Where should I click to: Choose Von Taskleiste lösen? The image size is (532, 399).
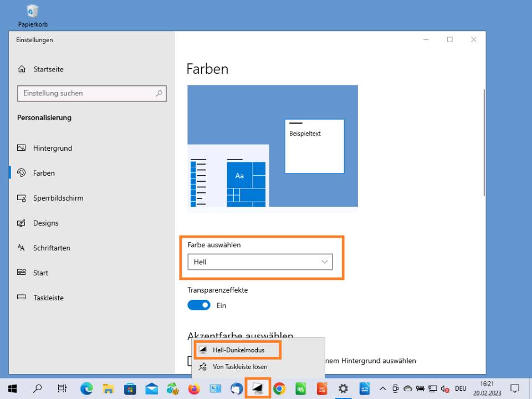click(239, 366)
